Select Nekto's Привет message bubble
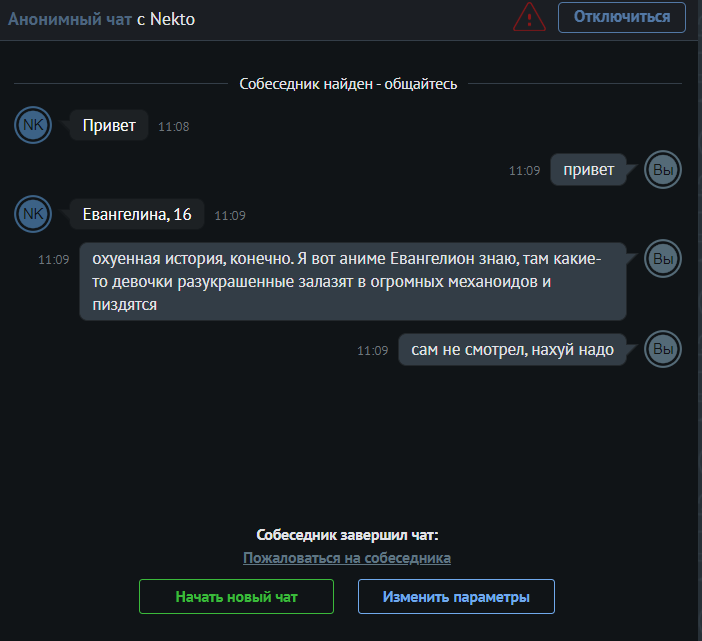The height and width of the screenshot is (641, 702). pos(109,126)
